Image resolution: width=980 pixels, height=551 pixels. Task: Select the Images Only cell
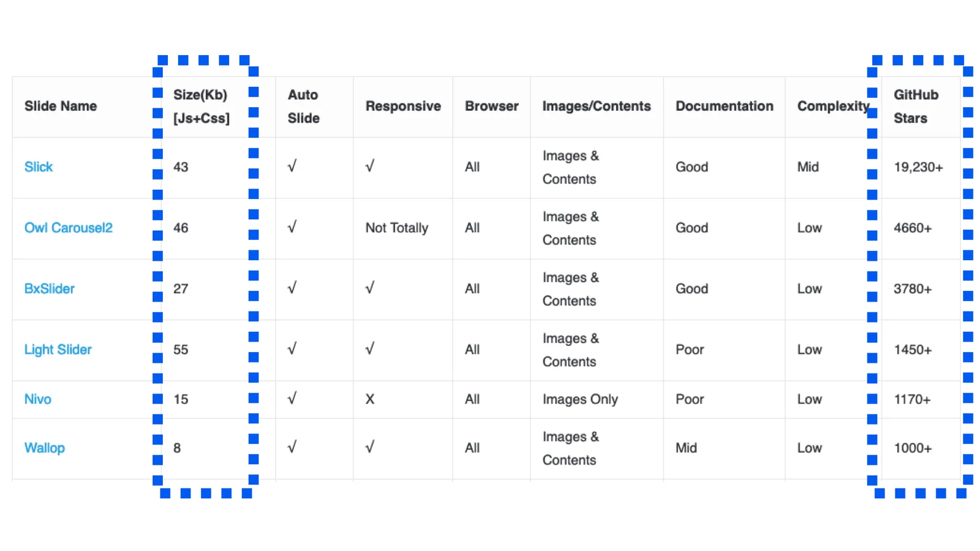tap(580, 399)
